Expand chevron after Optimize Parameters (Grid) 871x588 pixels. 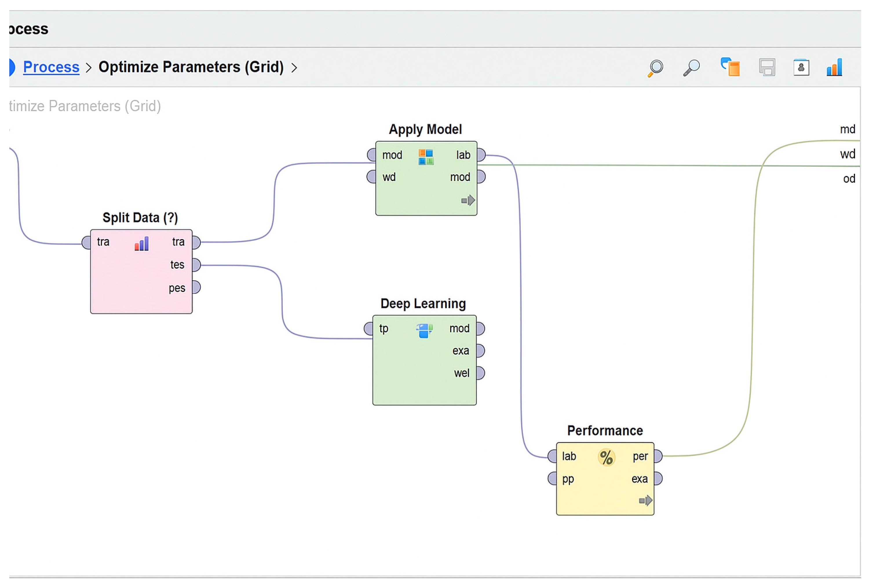[x=294, y=68]
